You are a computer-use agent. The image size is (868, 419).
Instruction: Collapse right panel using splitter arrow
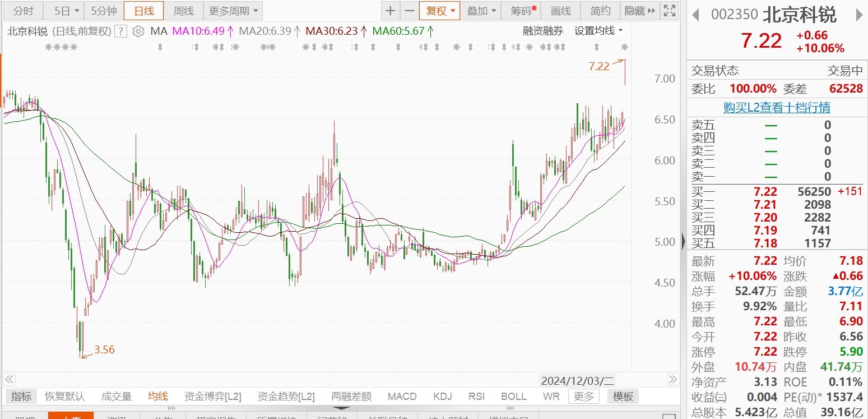683,242
